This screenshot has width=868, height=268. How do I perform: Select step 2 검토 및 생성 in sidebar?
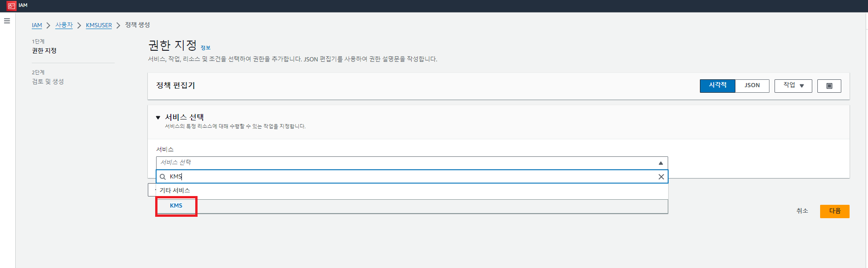(x=48, y=82)
